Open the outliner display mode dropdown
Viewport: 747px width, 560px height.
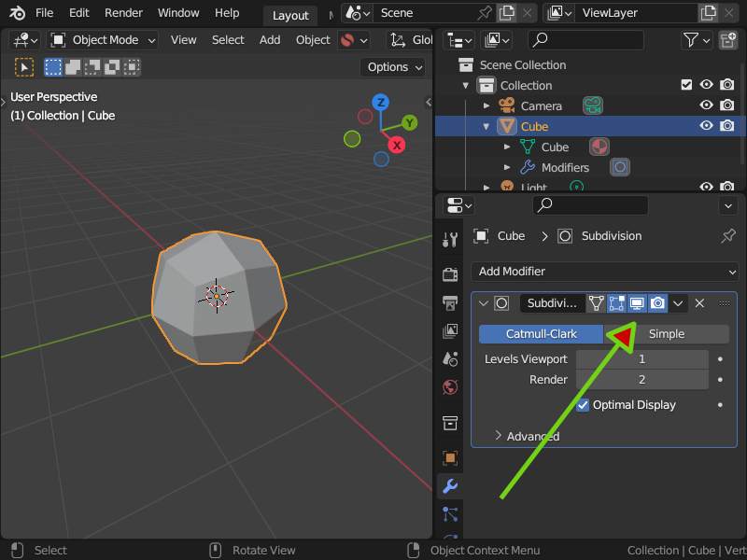497,40
